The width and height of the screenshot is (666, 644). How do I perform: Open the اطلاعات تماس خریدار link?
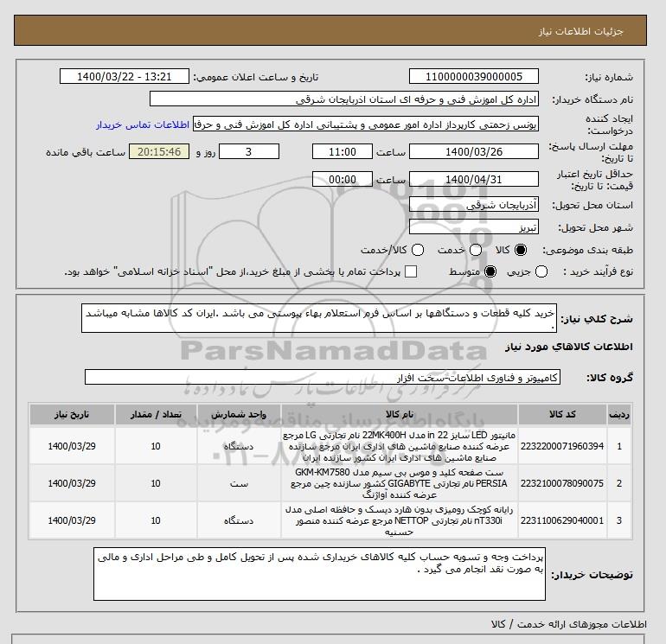pyautogui.click(x=143, y=124)
